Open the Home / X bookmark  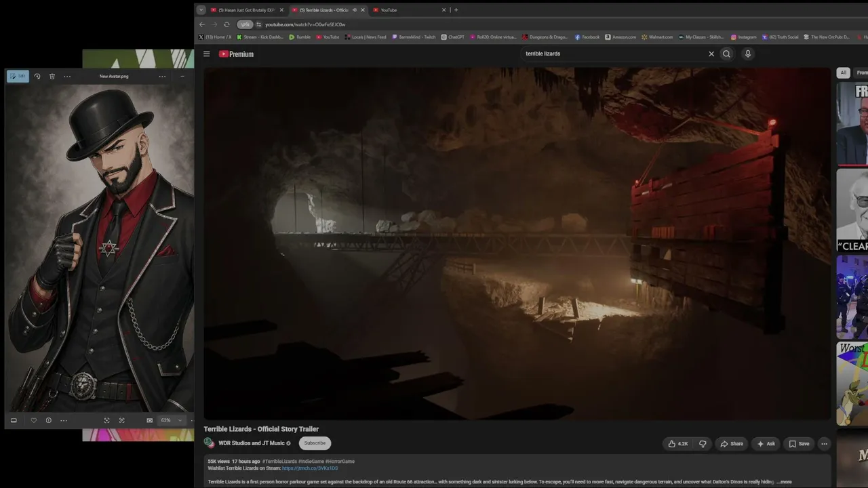coord(215,37)
